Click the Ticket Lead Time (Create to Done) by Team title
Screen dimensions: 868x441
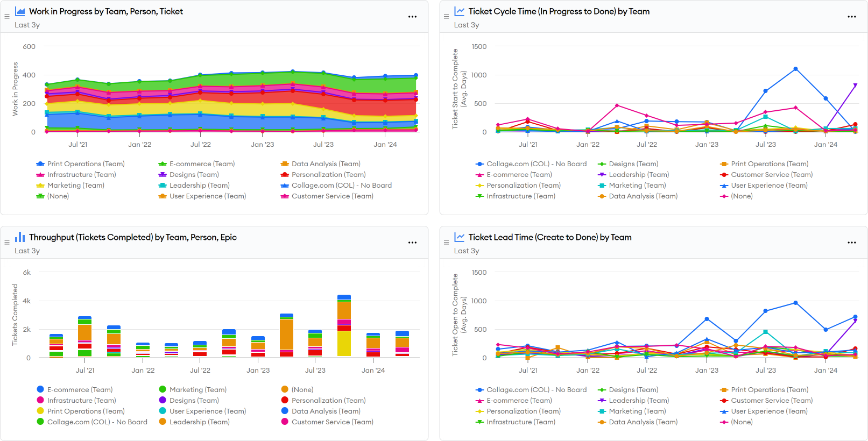(x=549, y=237)
